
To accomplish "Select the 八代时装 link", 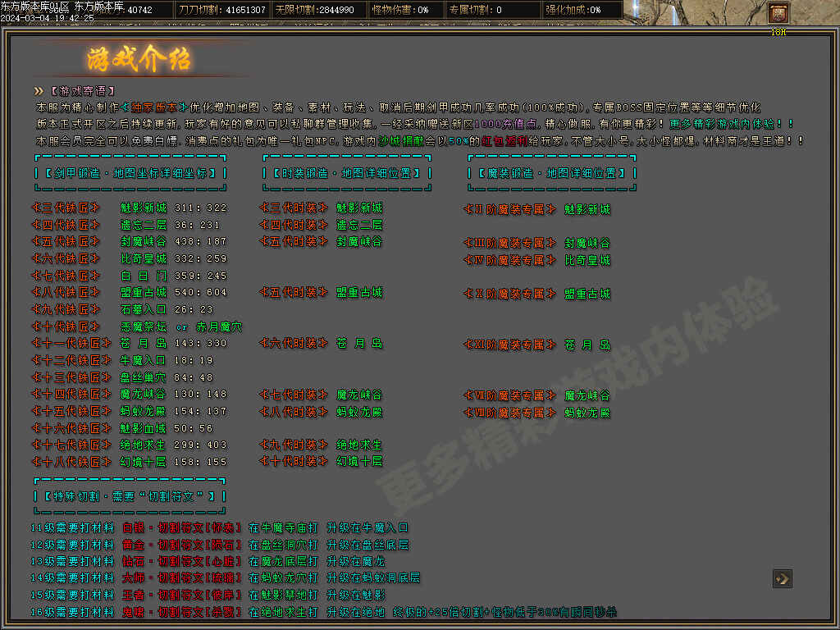I will point(293,412).
